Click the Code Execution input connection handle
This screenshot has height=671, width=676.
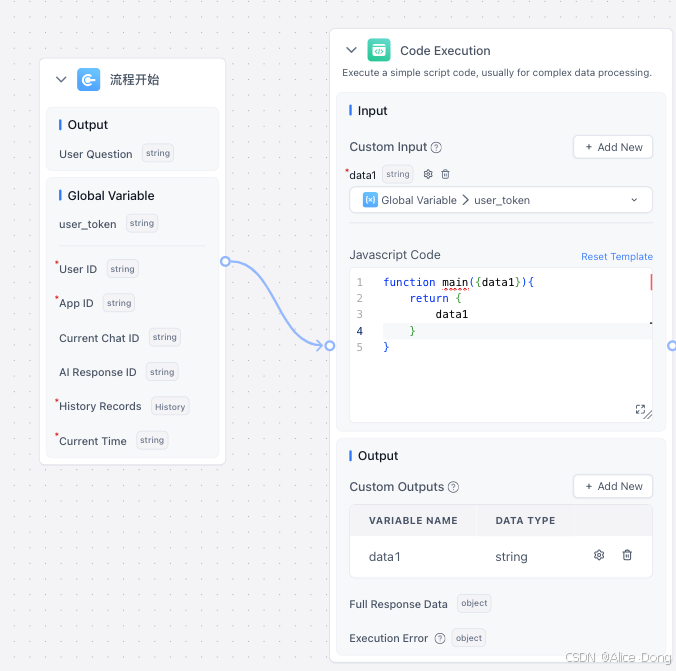(x=330, y=345)
